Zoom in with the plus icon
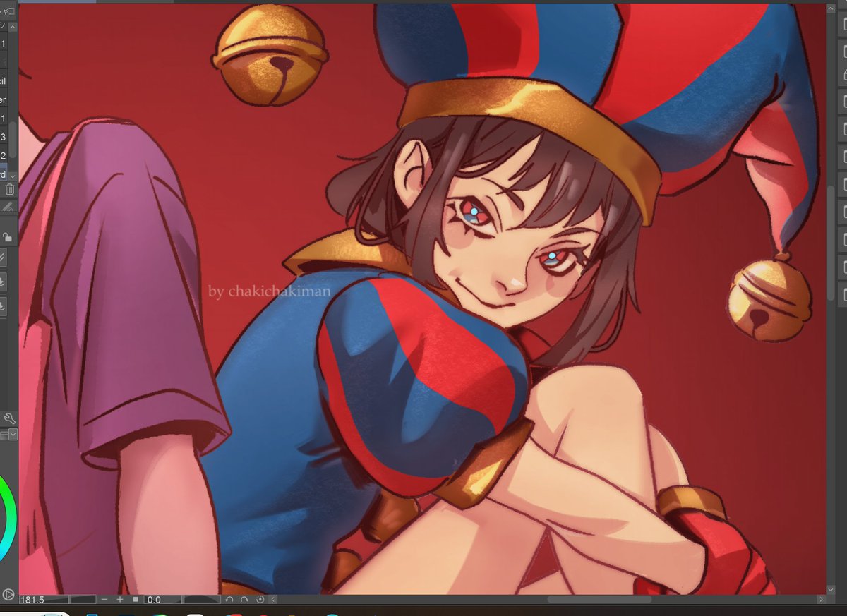This screenshot has width=847, height=616. 120,600
